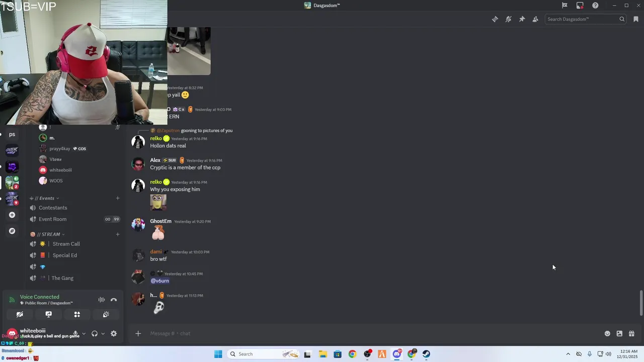
Task: Open File Explorer from taskbar
Action: 323,354
